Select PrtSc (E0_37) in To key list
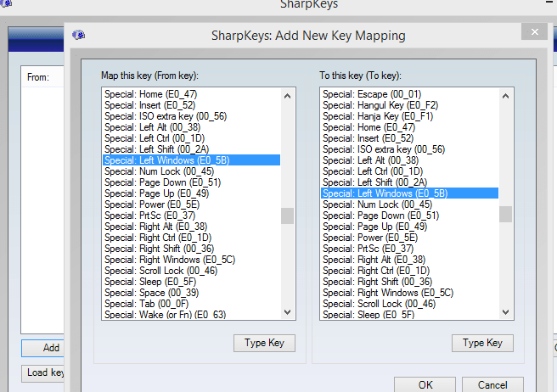This screenshot has width=557, height=392. (409, 249)
